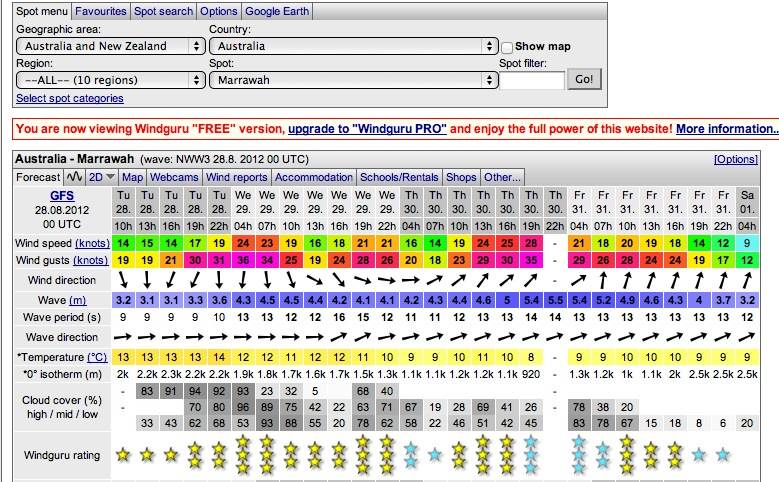Open the Wind reports tab
Image resolution: width=779 pixels, height=482 pixels.
point(236,177)
